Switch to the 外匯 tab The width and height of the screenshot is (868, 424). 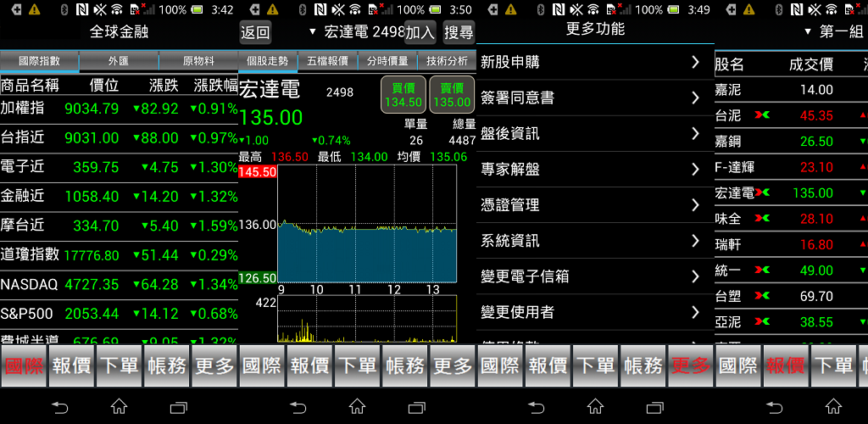pyautogui.click(x=119, y=61)
